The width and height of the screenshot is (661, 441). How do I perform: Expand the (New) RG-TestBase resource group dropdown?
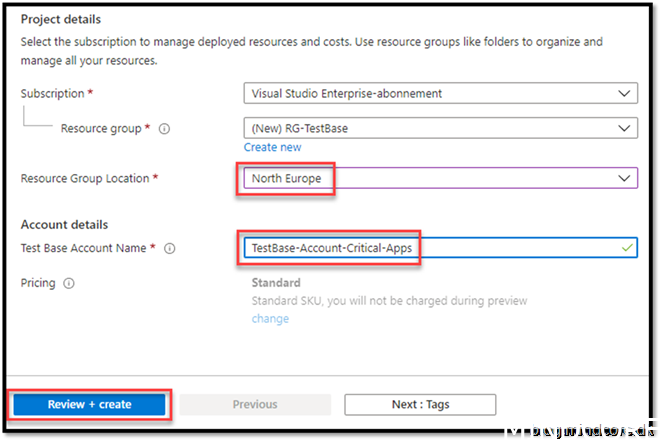tap(440, 129)
